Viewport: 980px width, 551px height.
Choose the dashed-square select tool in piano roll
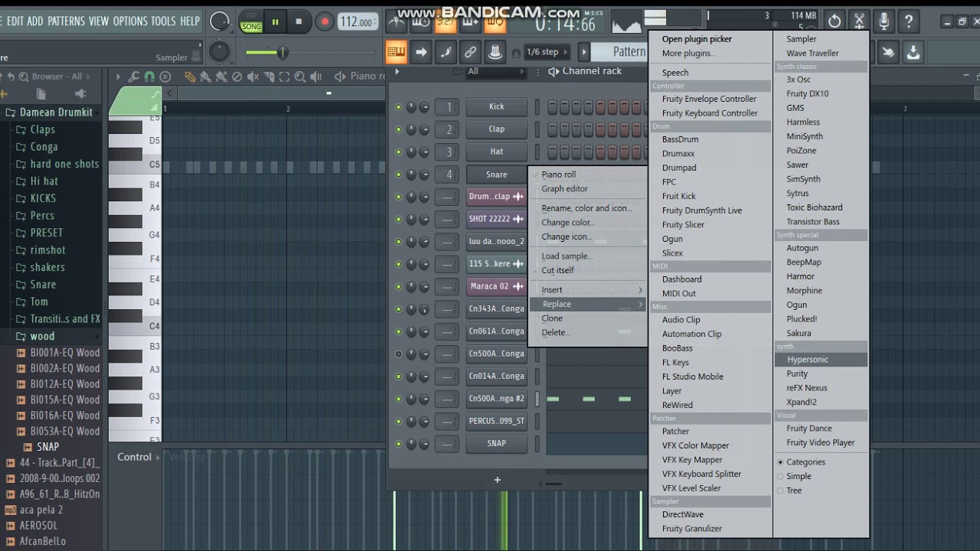[x=284, y=77]
